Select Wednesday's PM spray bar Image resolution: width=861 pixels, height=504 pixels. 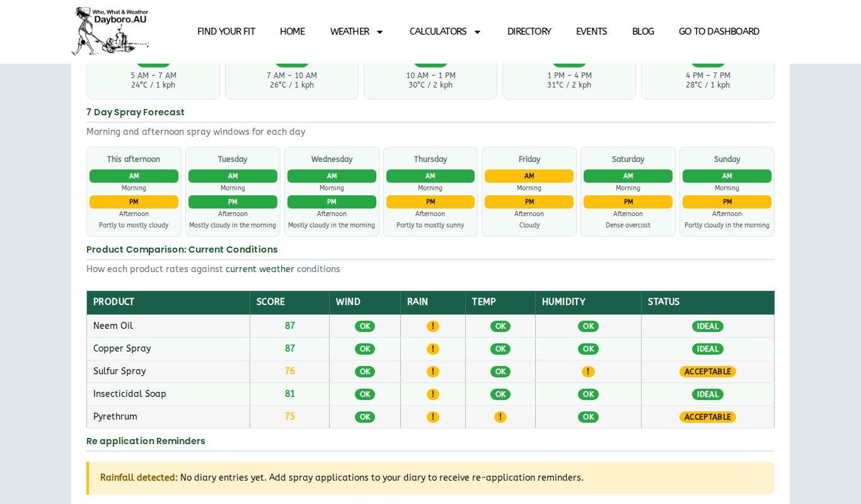click(x=332, y=202)
